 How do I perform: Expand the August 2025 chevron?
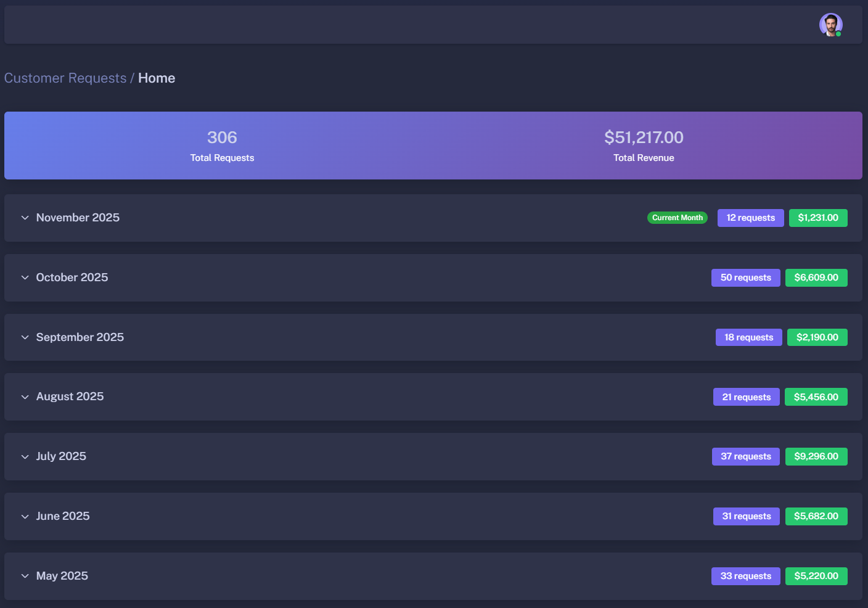[x=25, y=397]
